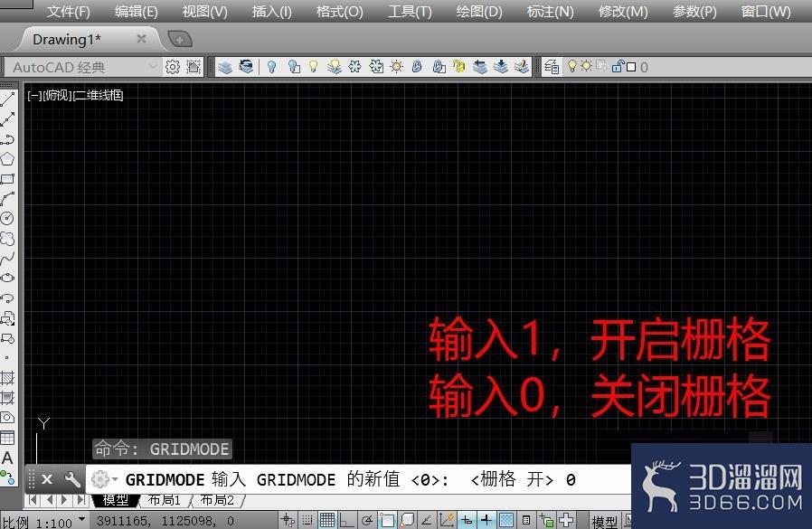Toggle layer 0 freeze sun icon
Screen dimensions: 812x529
pos(586,66)
